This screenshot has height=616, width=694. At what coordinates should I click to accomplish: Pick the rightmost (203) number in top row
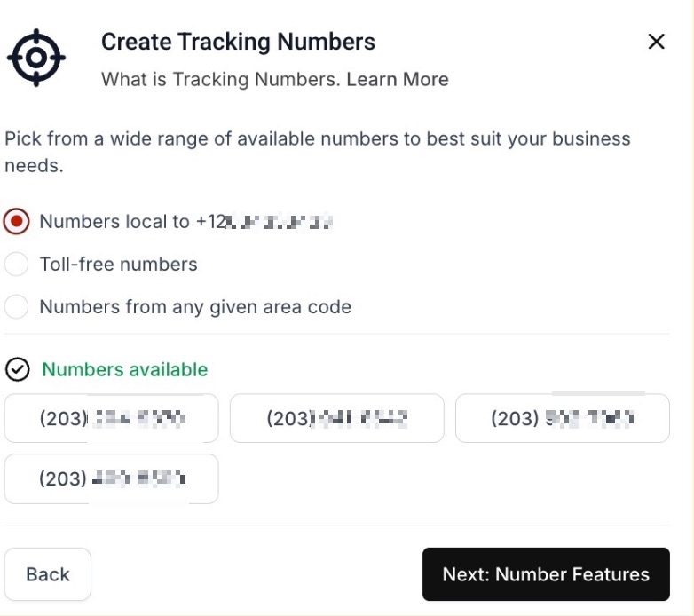tap(562, 418)
